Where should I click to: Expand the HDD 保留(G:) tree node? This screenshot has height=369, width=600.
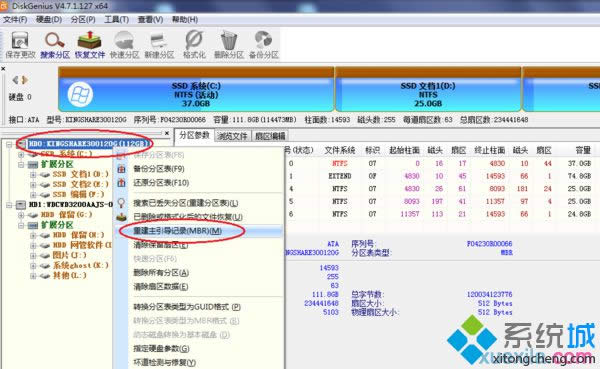coord(21,215)
